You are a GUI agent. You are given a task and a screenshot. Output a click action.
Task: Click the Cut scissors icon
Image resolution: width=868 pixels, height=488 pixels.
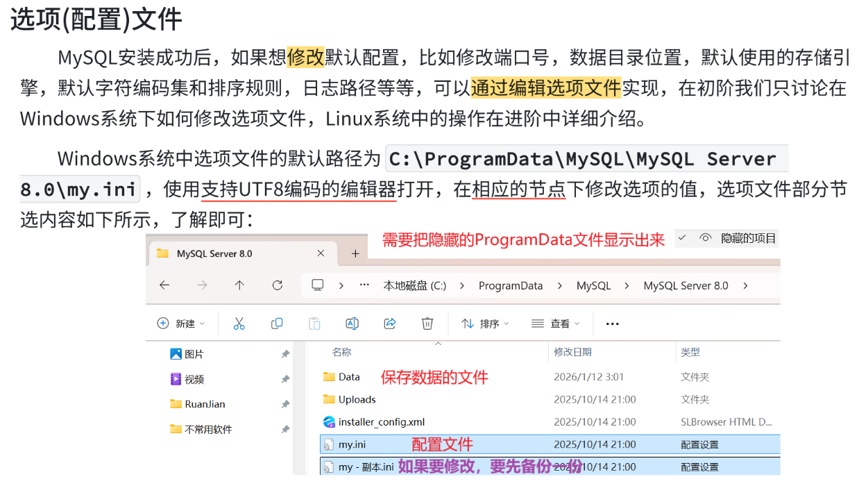click(239, 323)
